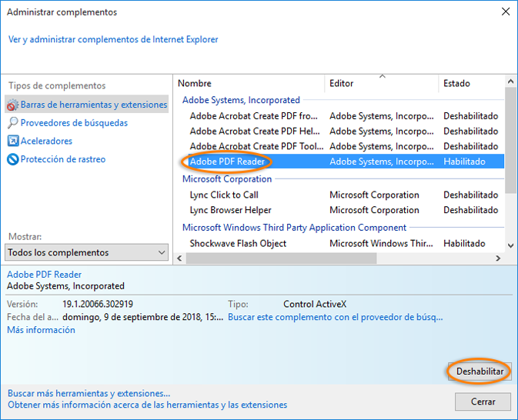The height and width of the screenshot is (420, 518).
Task: Open Obtener más información acerca de las herramientas link
Action: [147, 405]
